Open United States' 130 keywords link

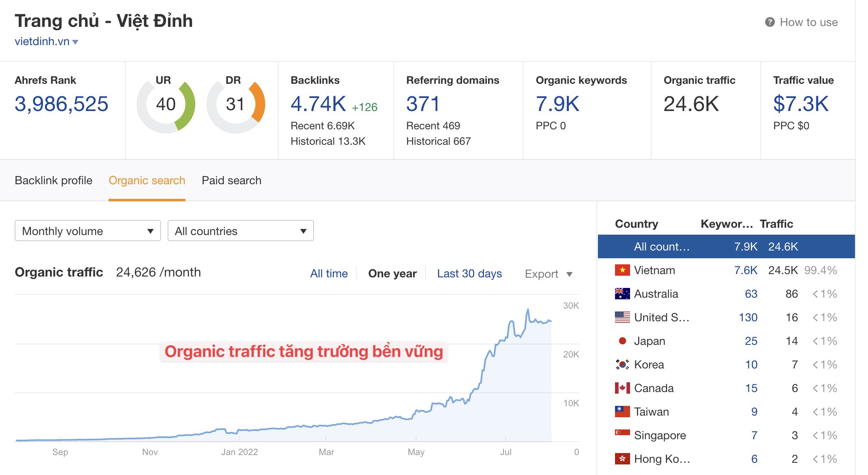point(748,317)
